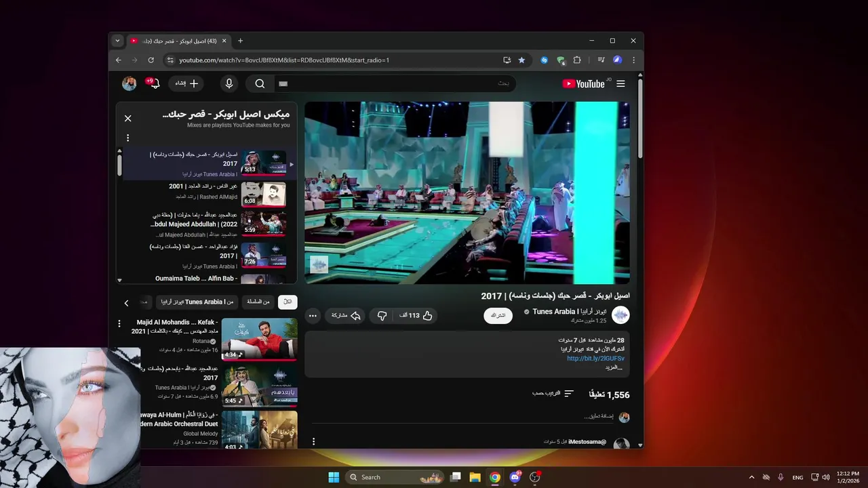Bookmark this page with the star icon
This screenshot has height=488, width=868.
(521, 60)
